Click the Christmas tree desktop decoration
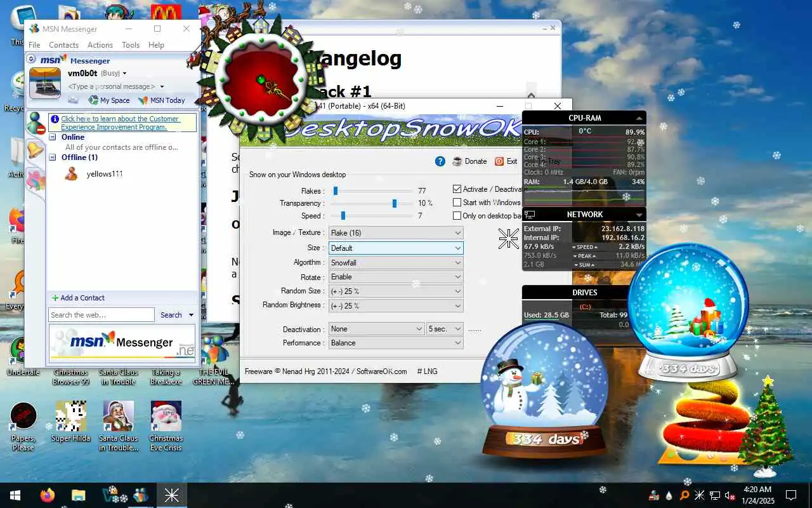812x508 pixels. point(767,425)
